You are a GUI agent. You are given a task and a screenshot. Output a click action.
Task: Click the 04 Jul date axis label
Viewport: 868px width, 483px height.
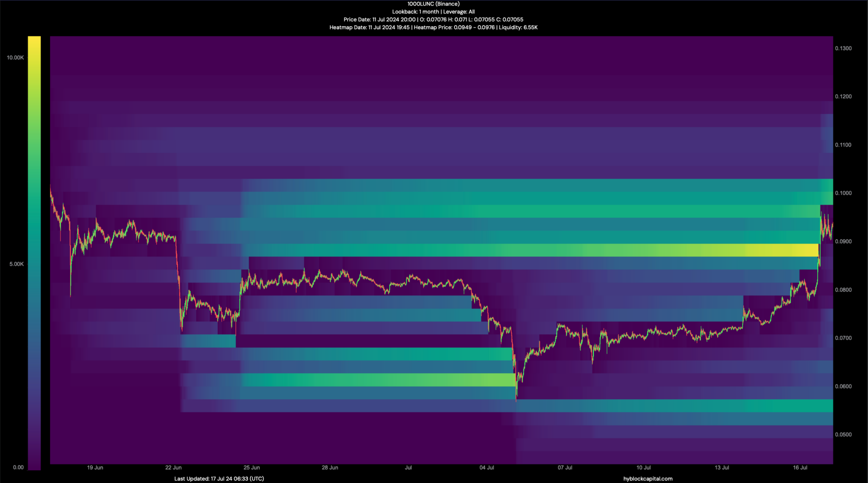pyautogui.click(x=487, y=468)
